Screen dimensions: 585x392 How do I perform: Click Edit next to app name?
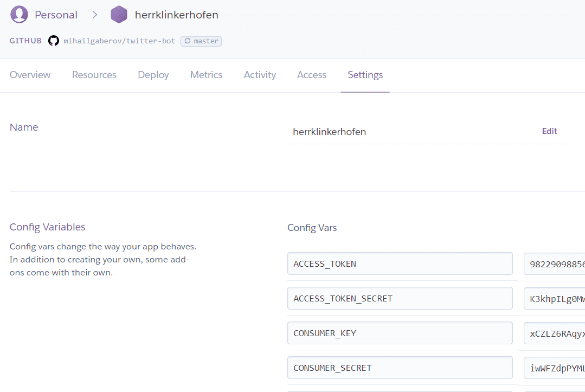pos(549,131)
